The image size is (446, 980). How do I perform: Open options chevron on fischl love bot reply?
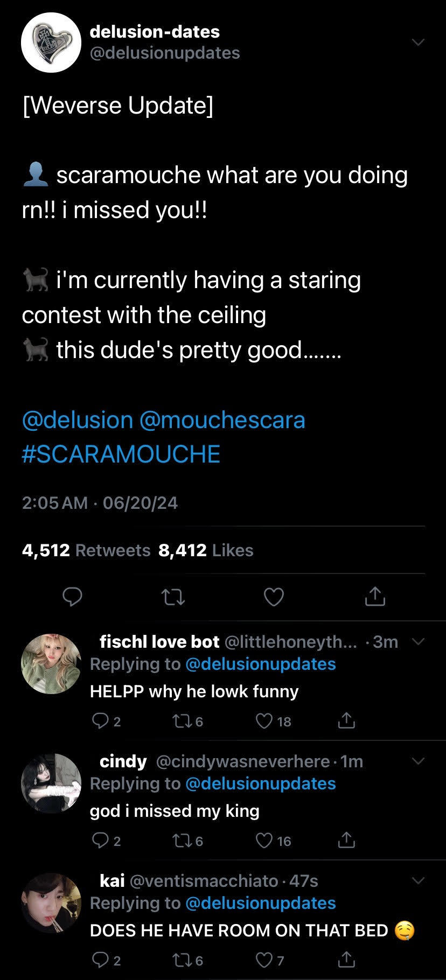418,641
